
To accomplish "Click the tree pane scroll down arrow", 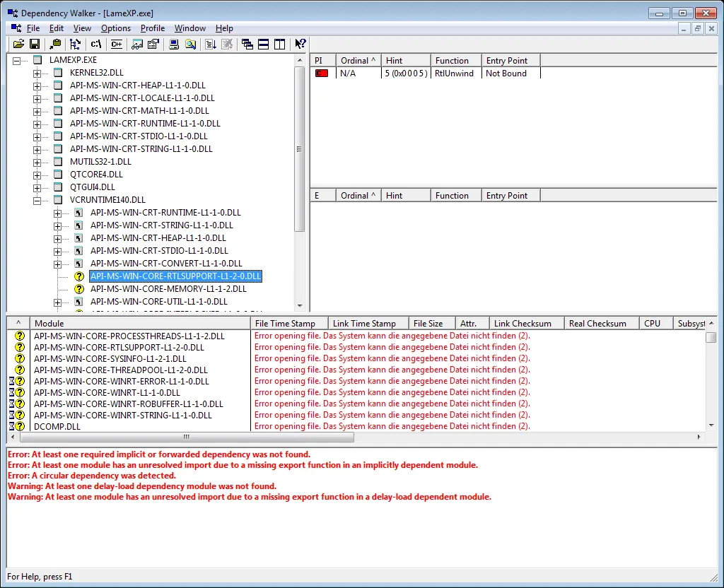I will [x=300, y=305].
